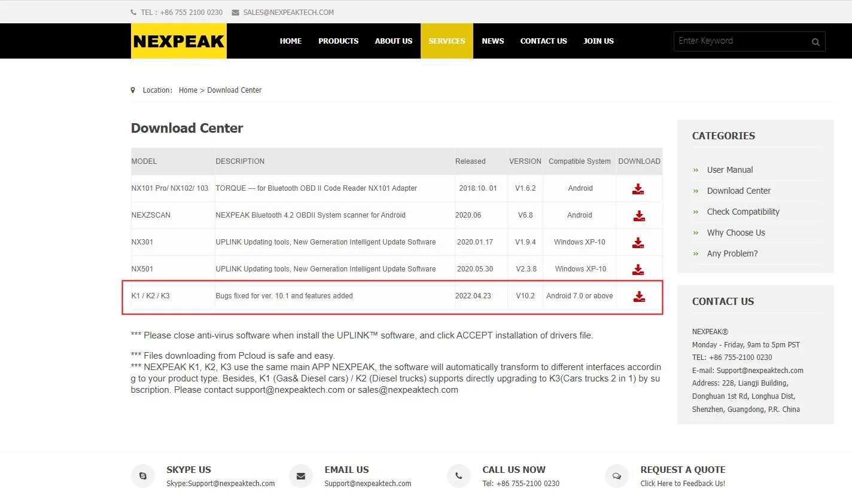Click the MODEL column header
The image size is (852, 504).
click(x=144, y=161)
